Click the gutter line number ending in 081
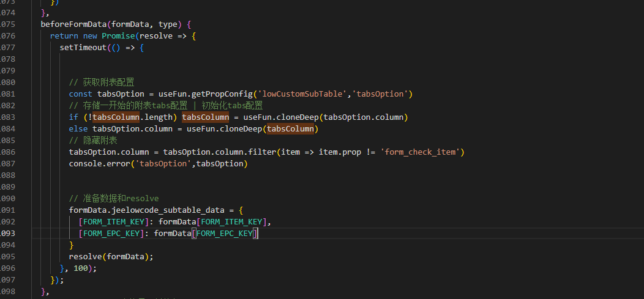The height and width of the screenshot is (299, 644). (x=9, y=94)
